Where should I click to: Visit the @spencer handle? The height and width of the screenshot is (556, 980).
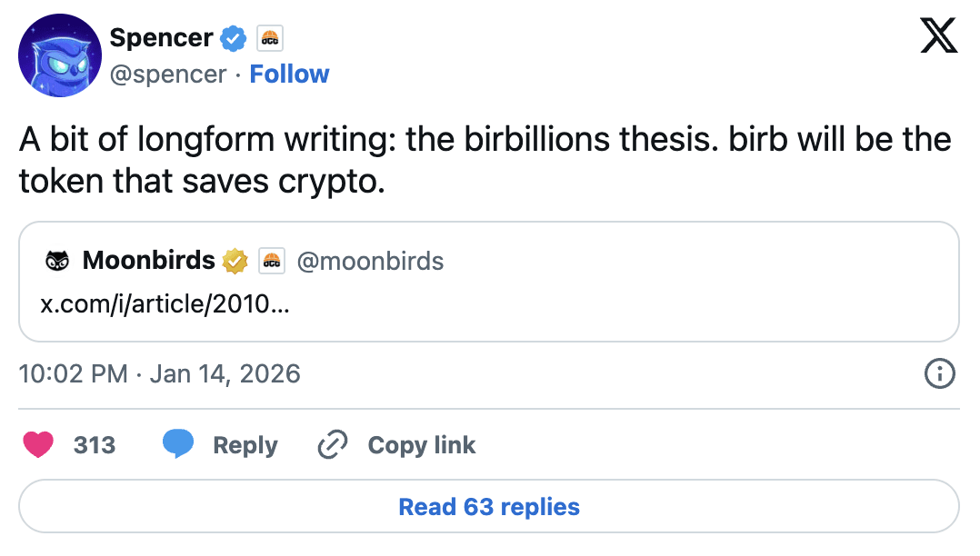167,74
